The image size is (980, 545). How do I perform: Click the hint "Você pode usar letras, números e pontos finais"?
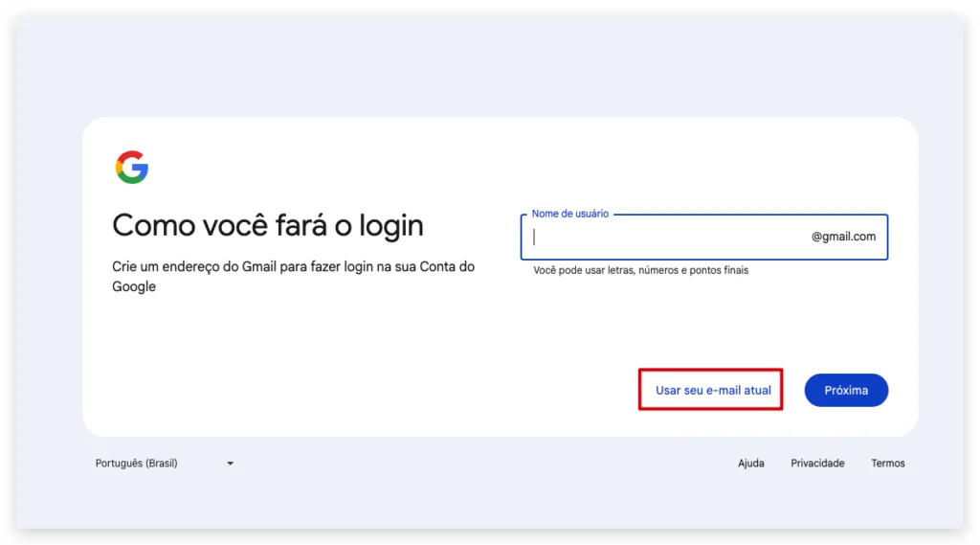[x=640, y=270]
